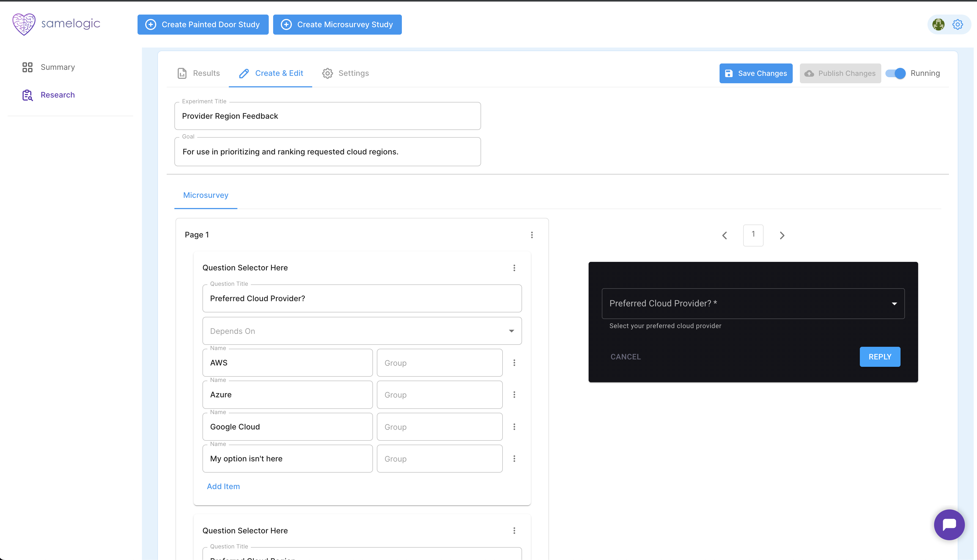Open Summary in the sidebar
Image resolution: width=977 pixels, height=560 pixels.
click(x=57, y=67)
